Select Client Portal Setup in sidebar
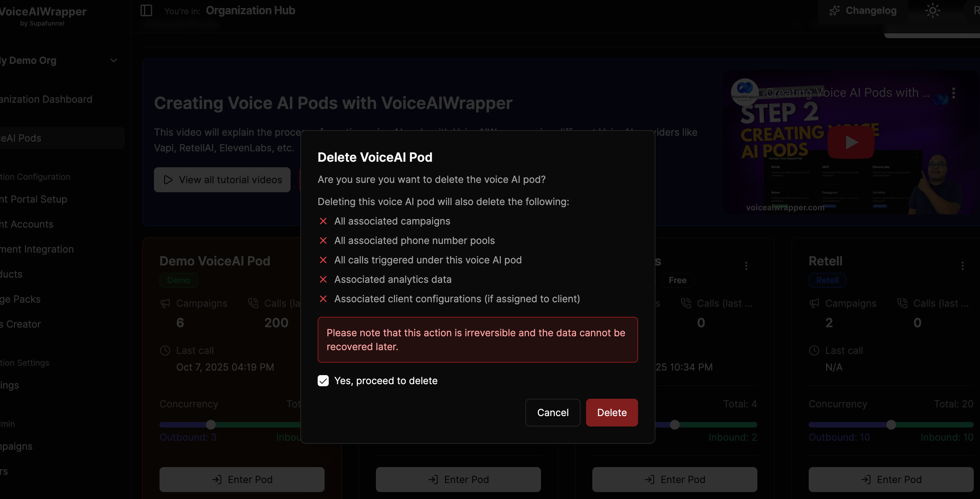The image size is (980, 499). 34,199
